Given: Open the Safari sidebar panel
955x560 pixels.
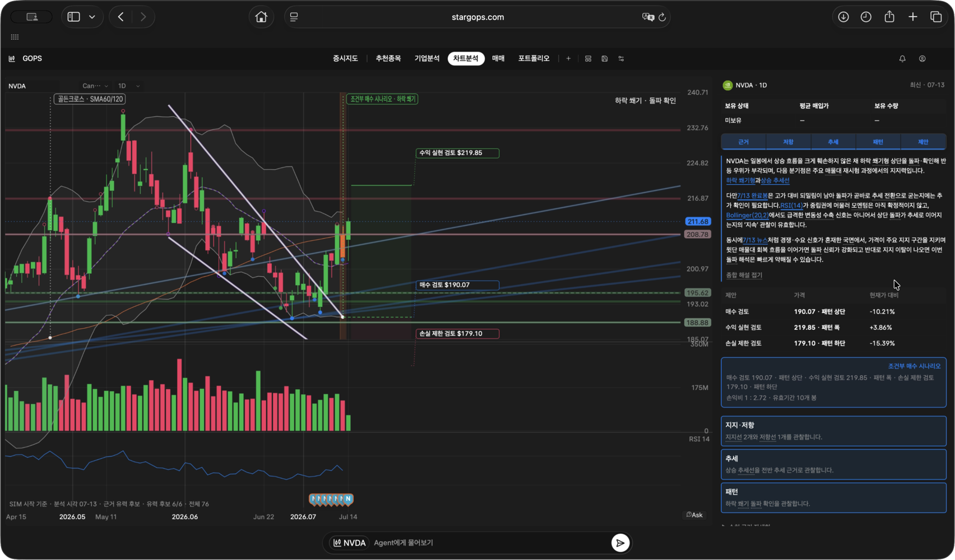Looking at the screenshot, I should click(x=73, y=17).
